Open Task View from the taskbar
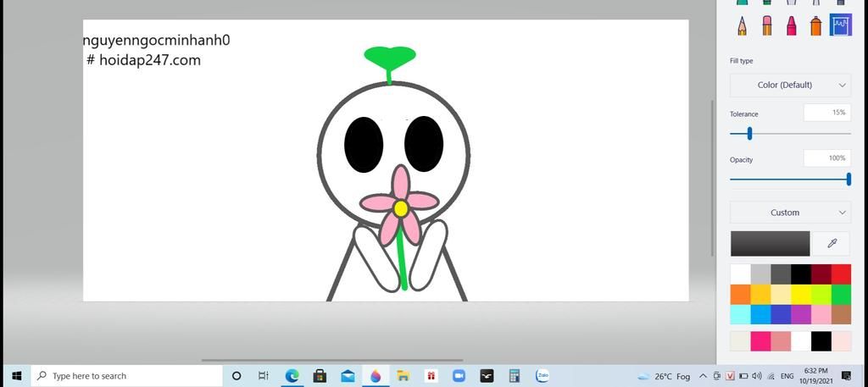Screen dimensions: 868x387 264,376
